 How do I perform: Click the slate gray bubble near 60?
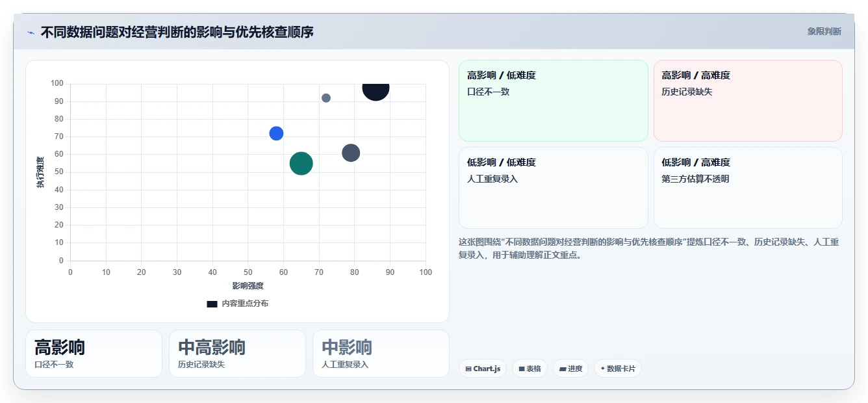[351, 153]
